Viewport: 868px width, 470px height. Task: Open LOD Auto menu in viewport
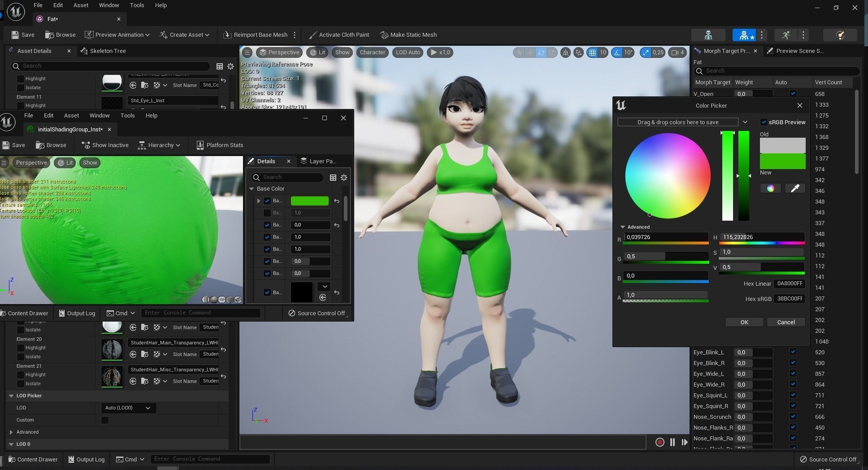(x=408, y=52)
